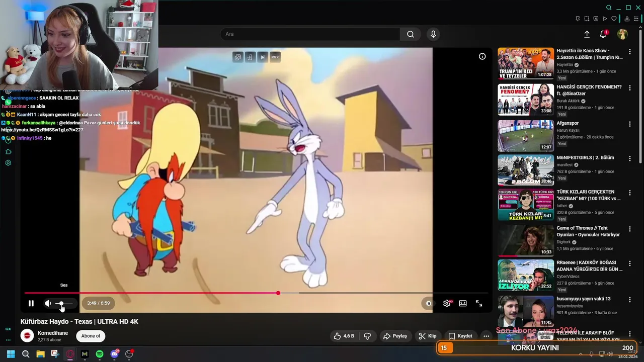This screenshot has width=644, height=362.
Task: Open Discord from the taskbar
Action: [x=115, y=354]
